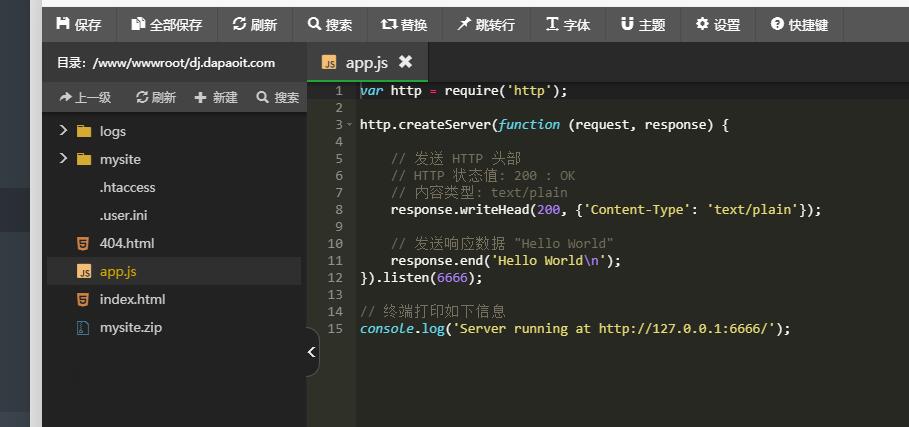The image size is (909, 427).
Task: Select the mysite folder icon
Action: [x=84, y=159]
